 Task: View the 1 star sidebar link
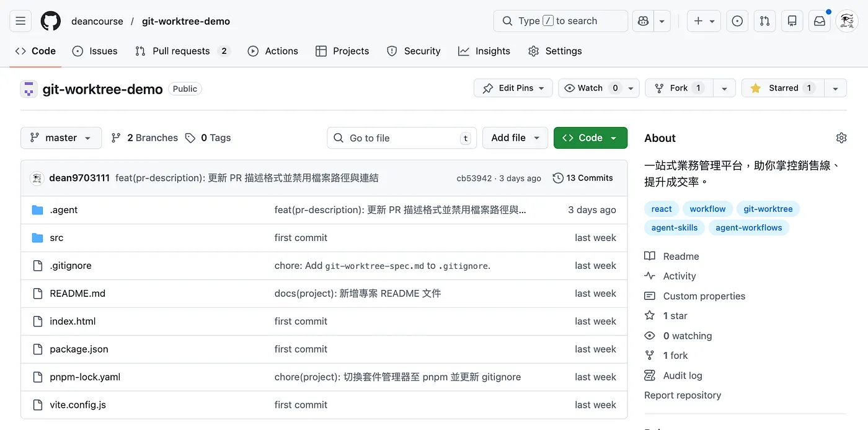(666, 316)
